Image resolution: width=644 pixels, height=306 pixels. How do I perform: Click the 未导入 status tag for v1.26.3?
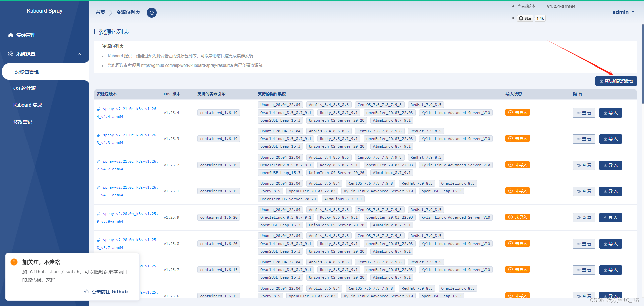pos(518,139)
